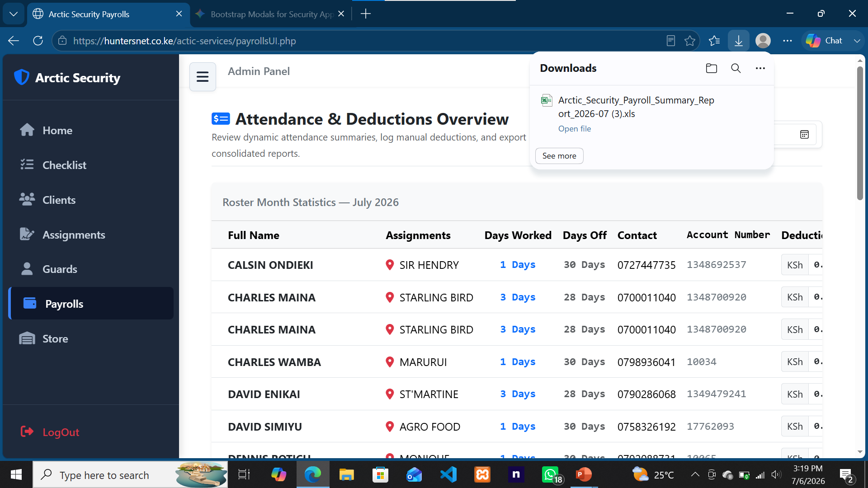This screenshot has height=488, width=868.
Task: Switch to Bootstrap Modals for Security tab
Action: point(270,14)
